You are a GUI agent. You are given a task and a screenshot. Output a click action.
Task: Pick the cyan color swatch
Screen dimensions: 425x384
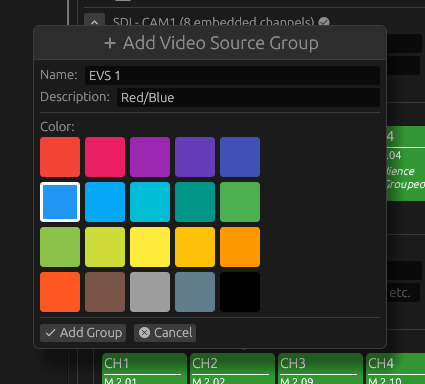tap(150, 202)
